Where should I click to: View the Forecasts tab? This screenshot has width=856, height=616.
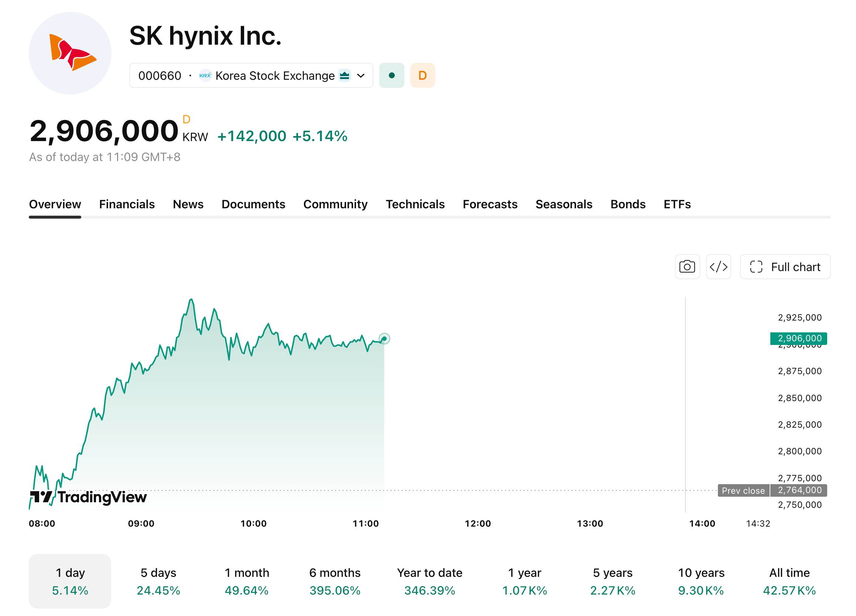click(490, 204)
